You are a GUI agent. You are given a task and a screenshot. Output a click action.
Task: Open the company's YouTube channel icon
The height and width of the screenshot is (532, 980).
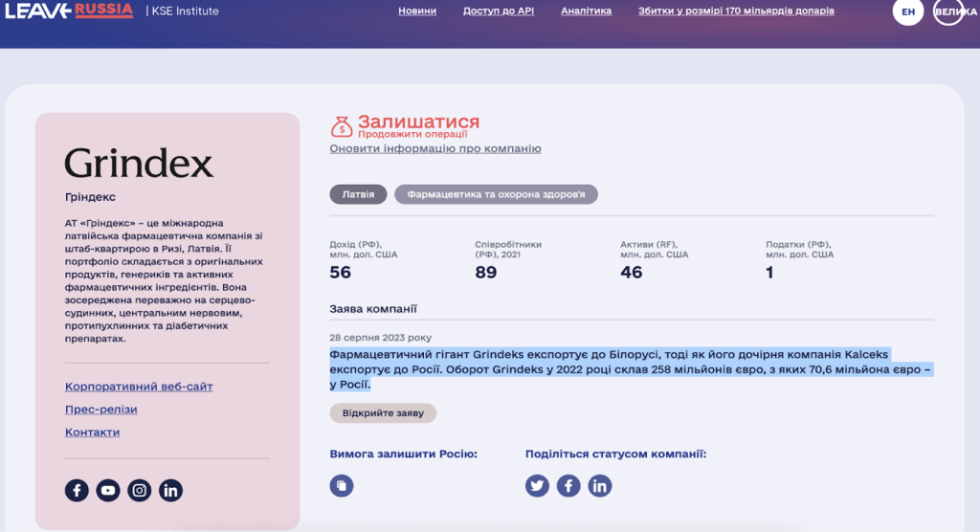(x=108, y=490)
